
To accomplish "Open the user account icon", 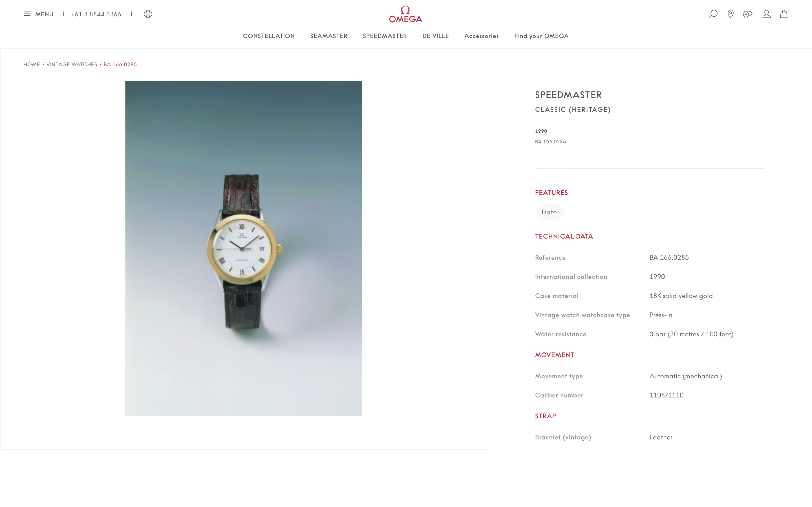I will (766, 14).
